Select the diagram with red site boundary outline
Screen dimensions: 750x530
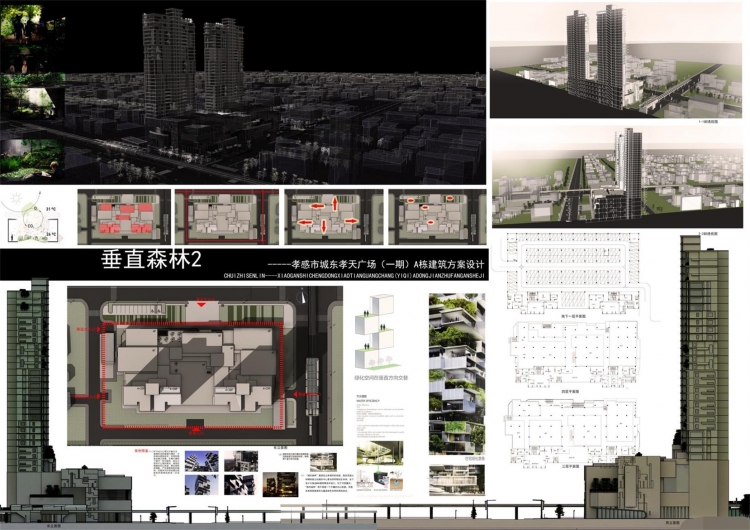pyautogui.click(x=227, y=217)
